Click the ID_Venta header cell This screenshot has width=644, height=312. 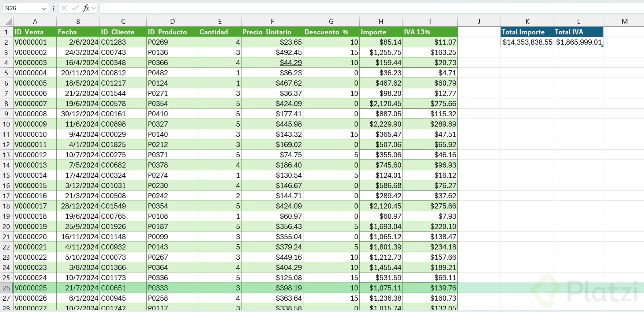point(35,32)
